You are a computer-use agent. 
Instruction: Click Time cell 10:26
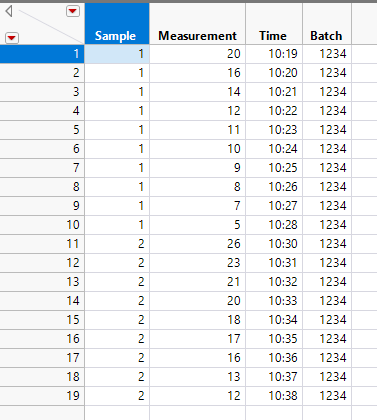[x=274, y=187]
